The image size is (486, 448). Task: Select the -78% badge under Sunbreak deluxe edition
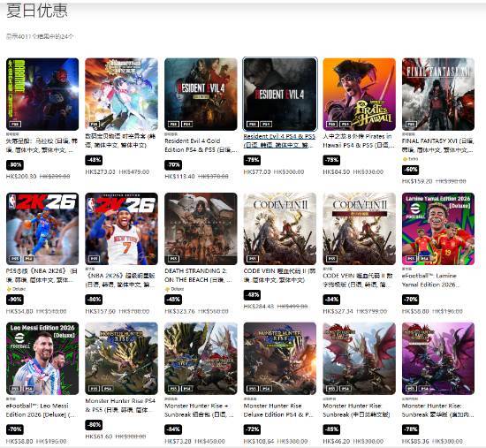411,429
